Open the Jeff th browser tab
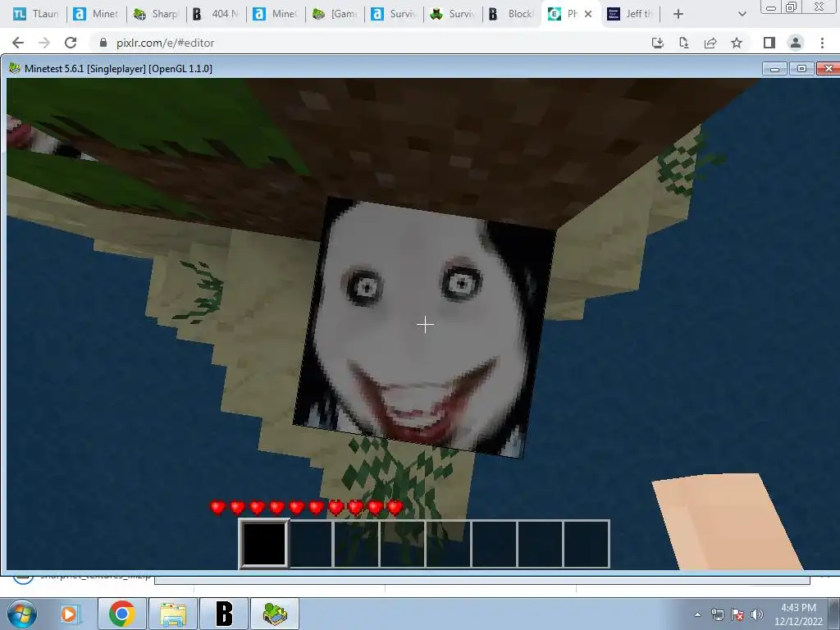Screen dimensions: 840x630 631,14
